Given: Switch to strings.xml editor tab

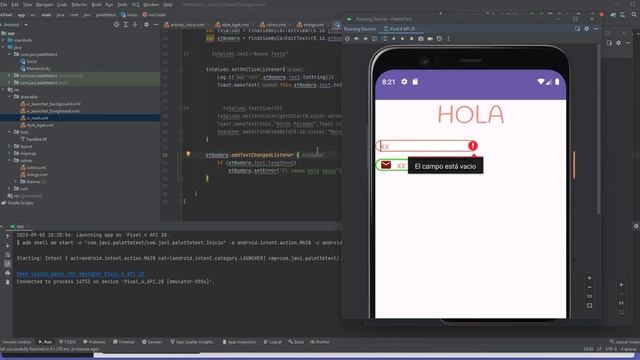Looking at the screenshot, I should (x=311, y=24).
